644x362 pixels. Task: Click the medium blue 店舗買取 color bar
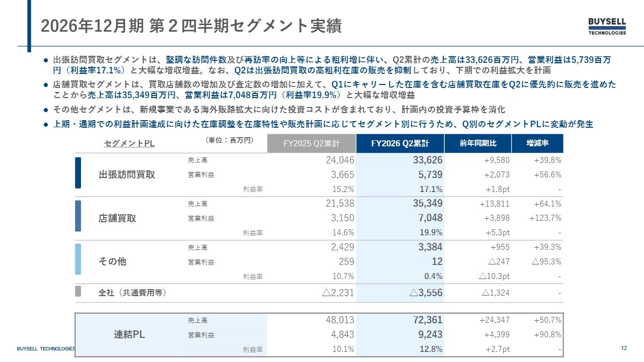pos(78,216)
